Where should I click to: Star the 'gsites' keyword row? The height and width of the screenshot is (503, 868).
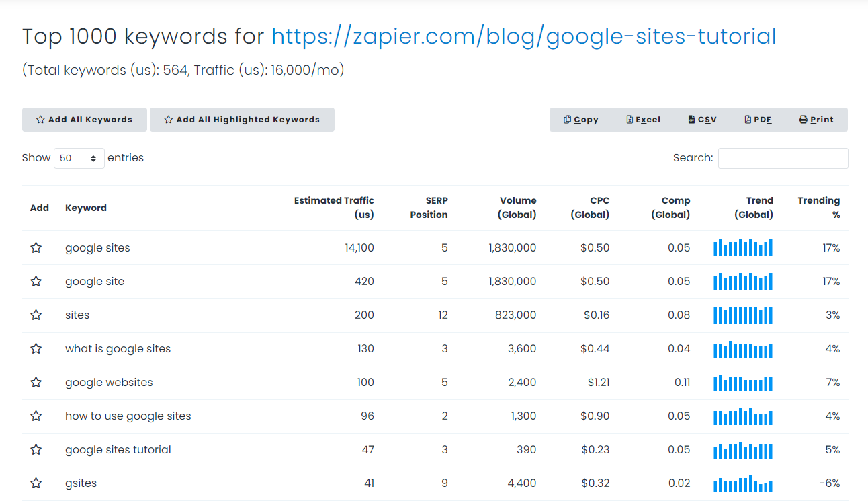point(36,483)
